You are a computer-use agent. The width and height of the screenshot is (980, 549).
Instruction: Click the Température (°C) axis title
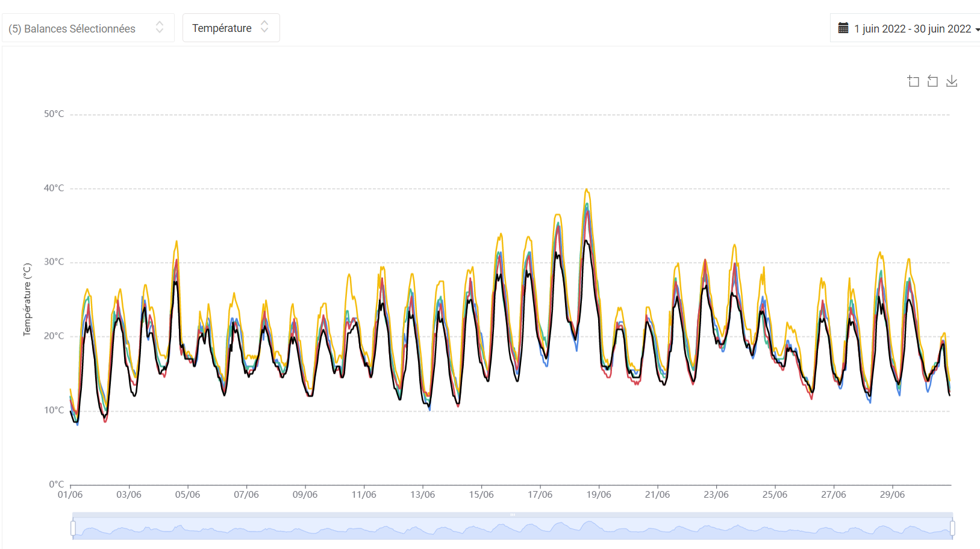[27, 300]
